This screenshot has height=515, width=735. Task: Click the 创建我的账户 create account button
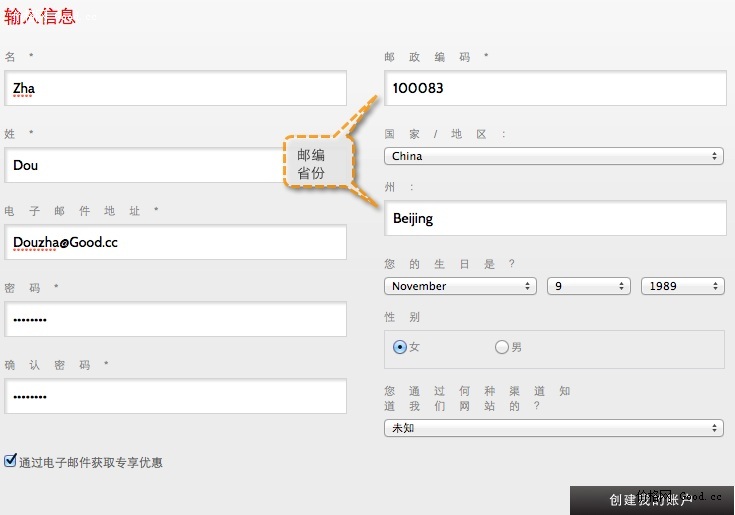click(x=651, y=500)
